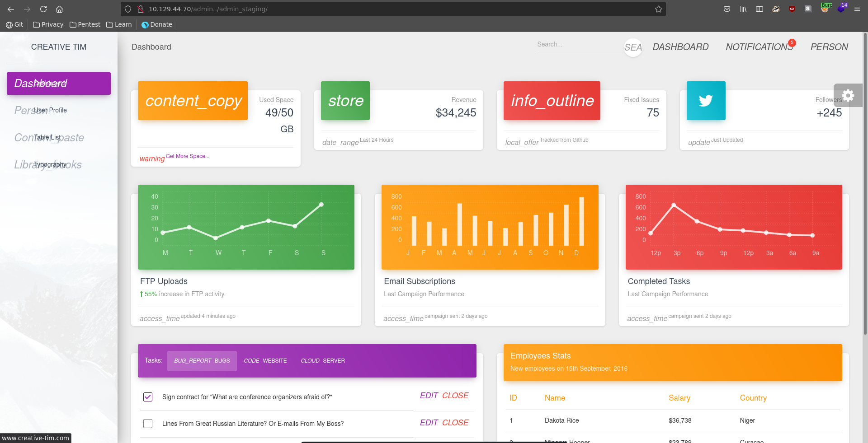Uncheck the Sign contract task checkbox
This screenshot has width=868, height=443.
[148, 397]
